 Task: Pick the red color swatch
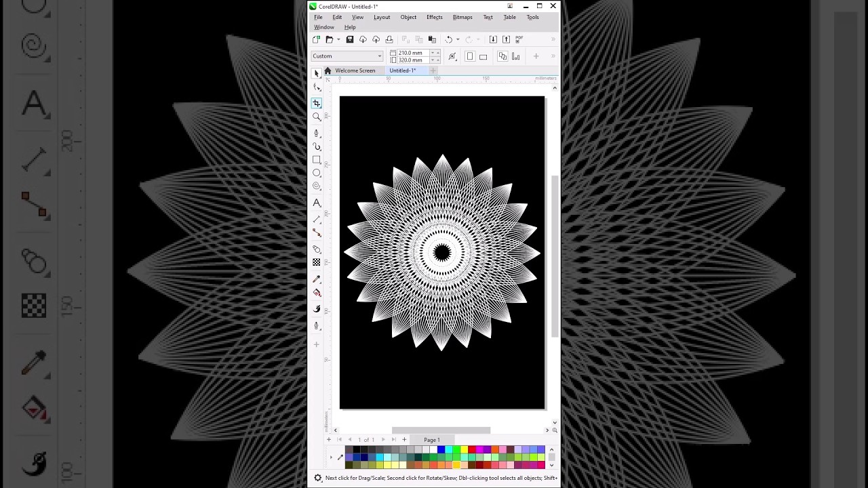coord(472,449)
